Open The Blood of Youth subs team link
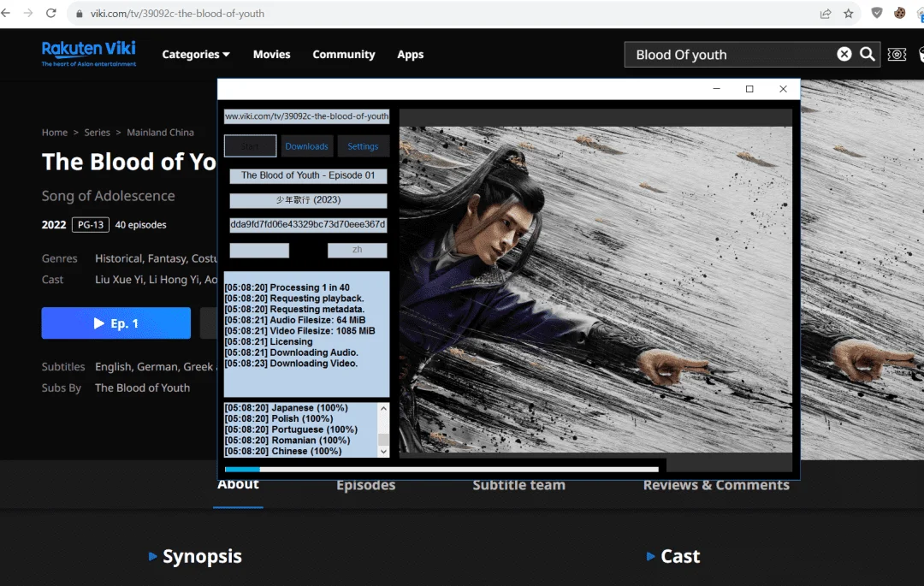 pyautogui.click(x=142, y=388)
